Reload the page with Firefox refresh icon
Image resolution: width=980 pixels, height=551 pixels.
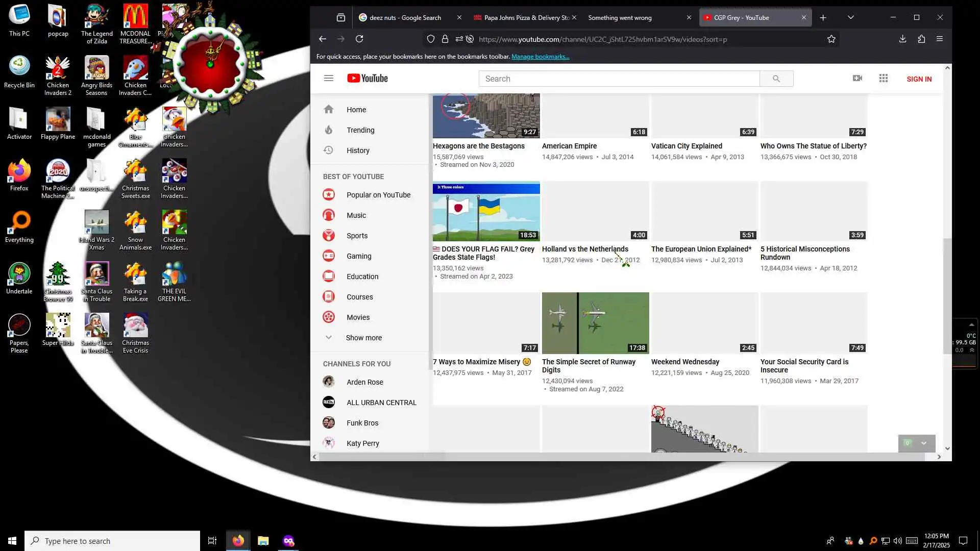[359, 39]
